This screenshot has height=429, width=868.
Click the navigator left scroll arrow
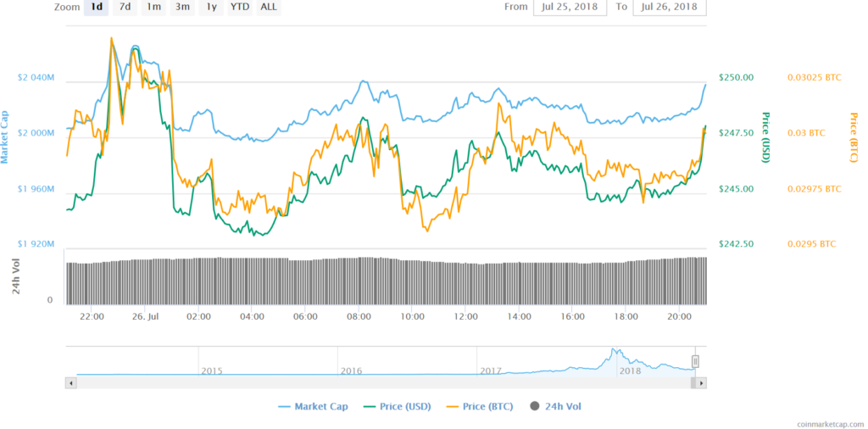point(71,383)
